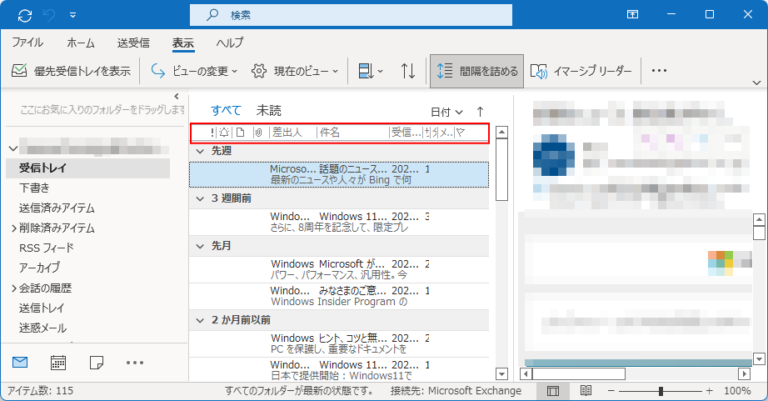Toggle 間隔を詰める tight spacing
768x401 pixels.
(477, 71)
